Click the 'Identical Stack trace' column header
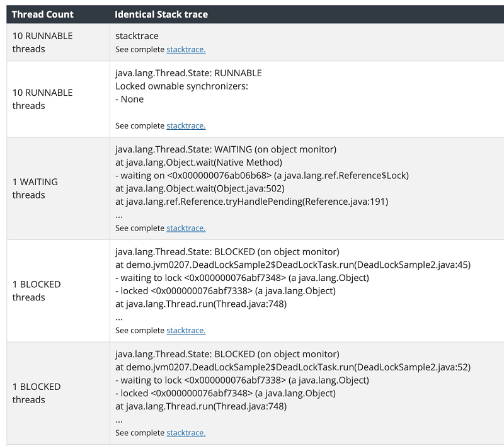 pyautogui.click(x=161, y=14)
